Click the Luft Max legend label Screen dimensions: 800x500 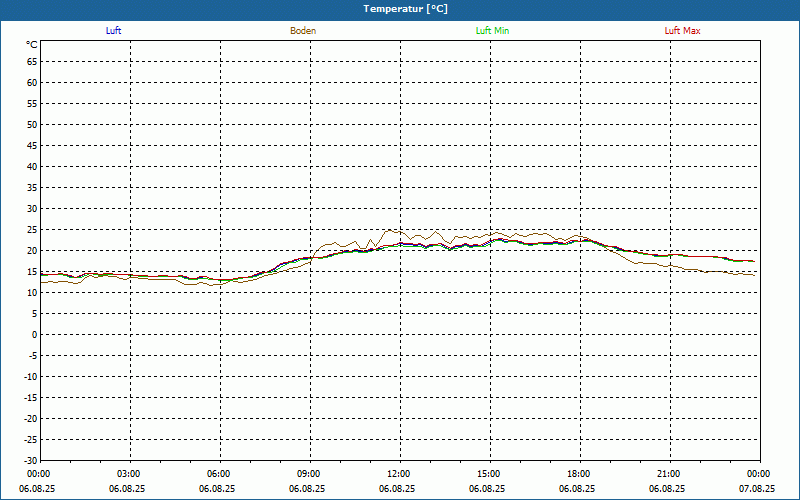tap(682, 31)
